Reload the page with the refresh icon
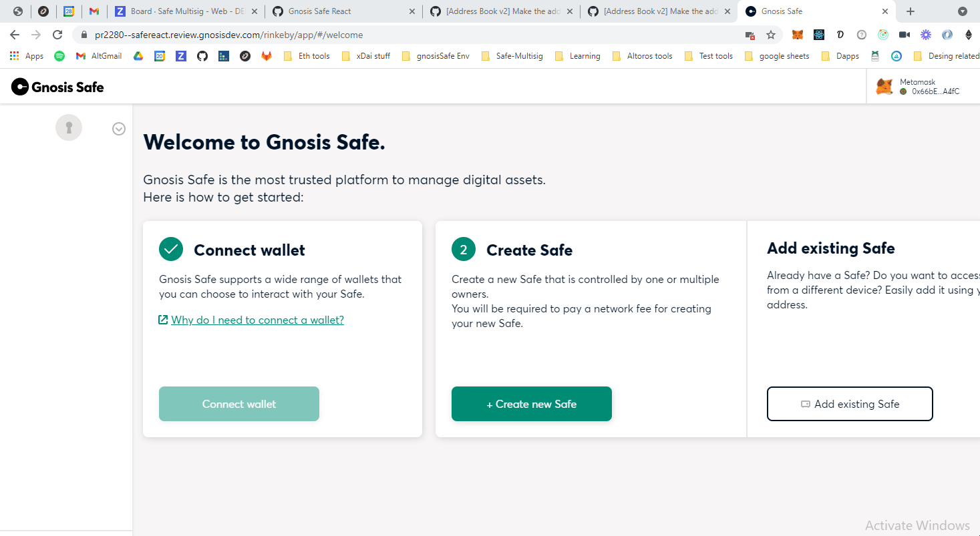Screen dimensions: 980x536 point(57,35)
